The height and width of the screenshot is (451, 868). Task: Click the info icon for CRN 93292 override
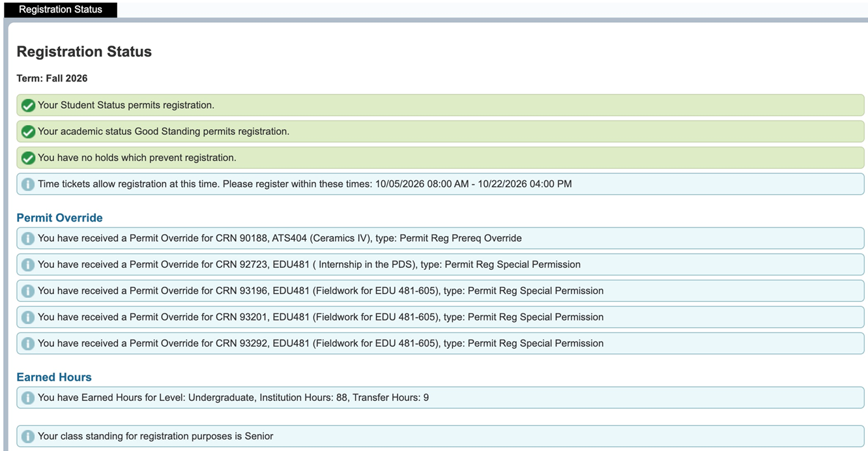point(28,343)
